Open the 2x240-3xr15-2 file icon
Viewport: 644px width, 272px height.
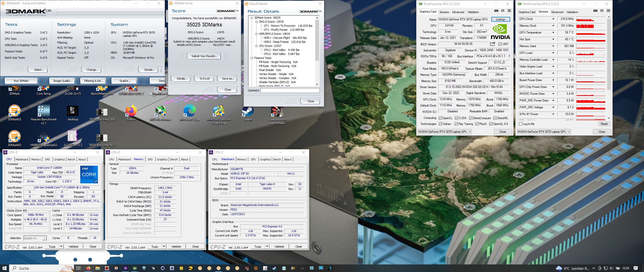(73, 138)
